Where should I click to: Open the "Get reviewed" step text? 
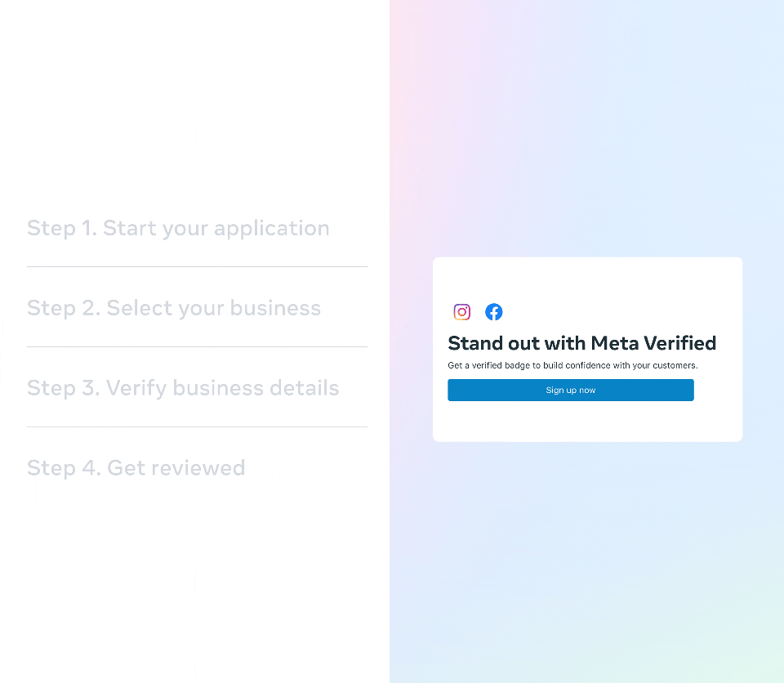pos(176,468)
